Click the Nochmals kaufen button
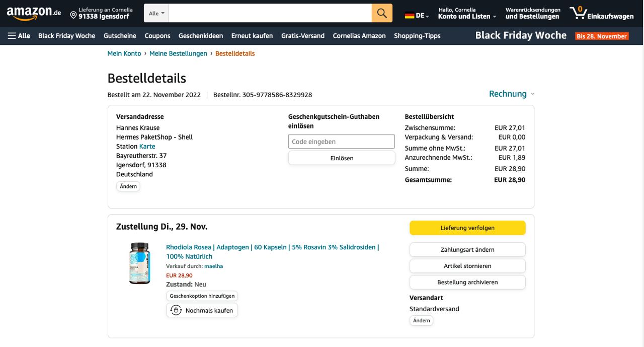Viewport: 644px width, 347px height. [x=202, y=310]
